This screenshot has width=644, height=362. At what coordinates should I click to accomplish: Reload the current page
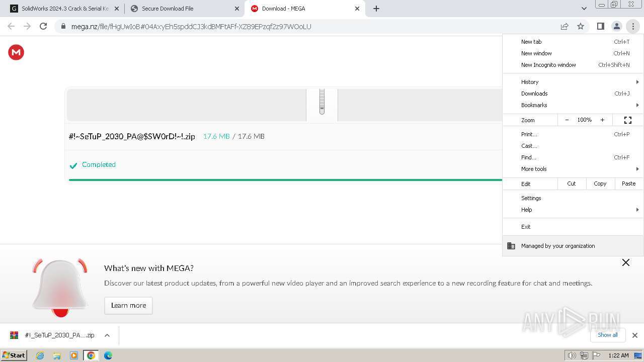click(43, 26)
